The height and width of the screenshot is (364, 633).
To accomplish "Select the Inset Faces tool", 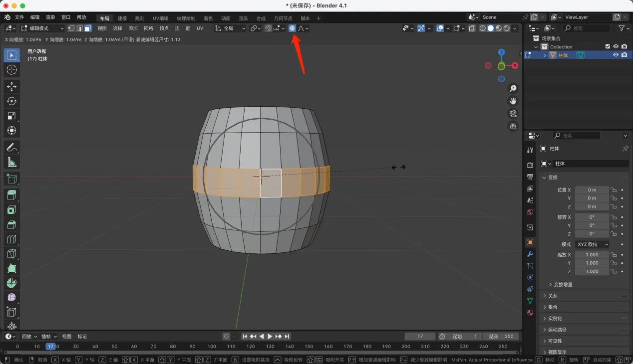I will 12,210.
